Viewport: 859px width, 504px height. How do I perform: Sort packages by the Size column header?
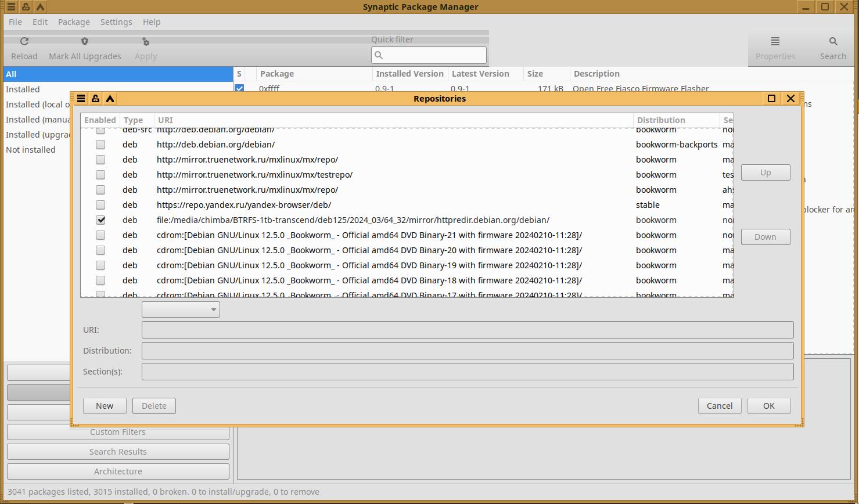coord(547,74)
